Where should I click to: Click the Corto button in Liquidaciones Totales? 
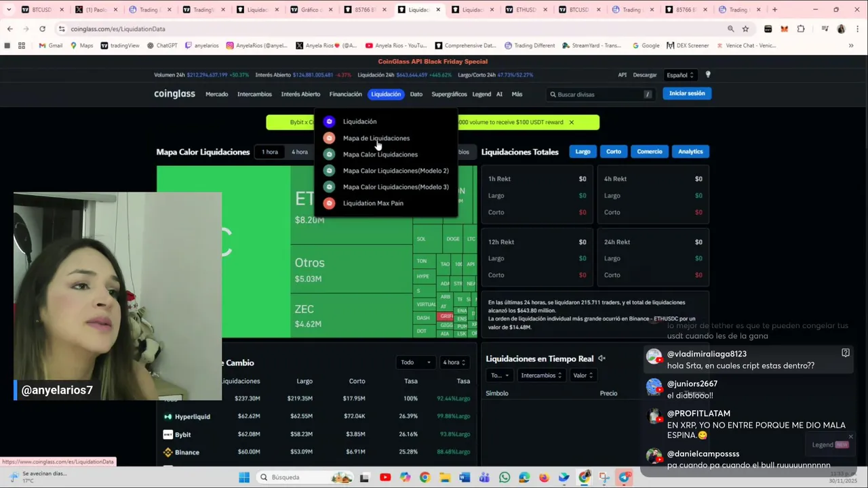click(x=614, y=151)
